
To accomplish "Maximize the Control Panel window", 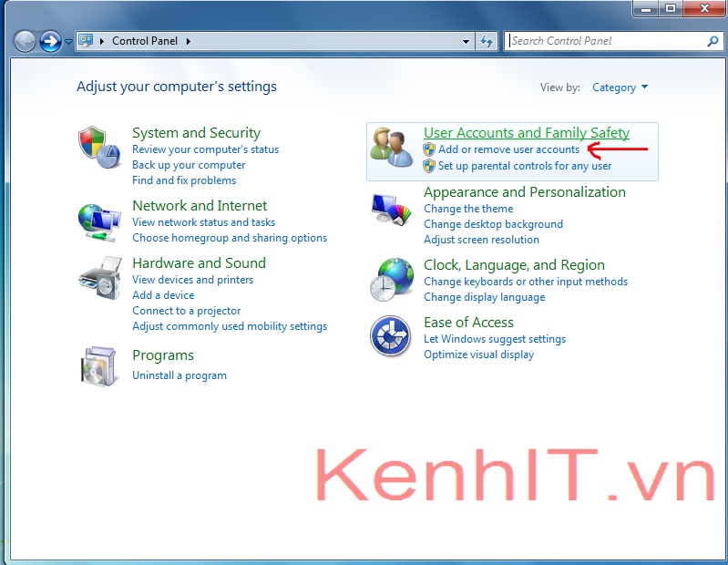I will pyautogui.click(x=671, y=8).
